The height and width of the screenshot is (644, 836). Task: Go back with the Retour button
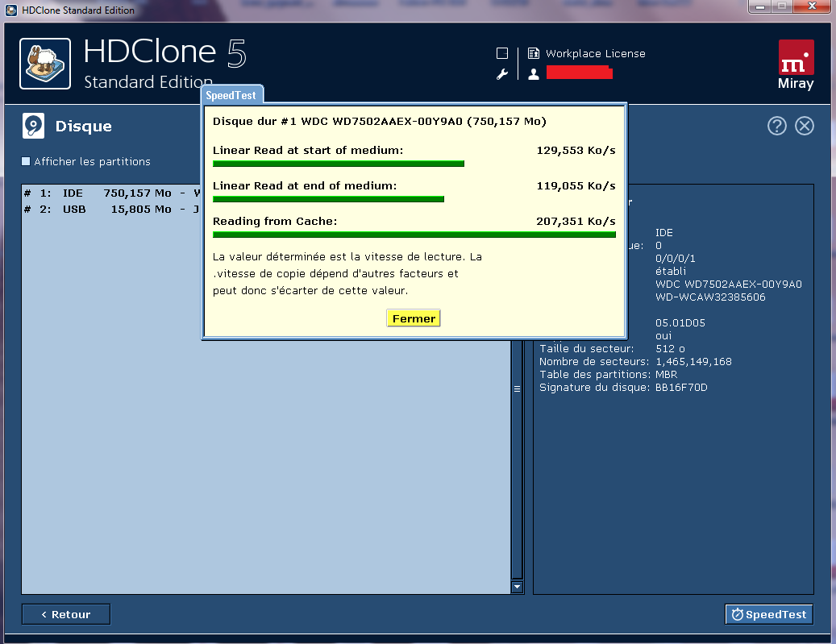pos(66,614)
